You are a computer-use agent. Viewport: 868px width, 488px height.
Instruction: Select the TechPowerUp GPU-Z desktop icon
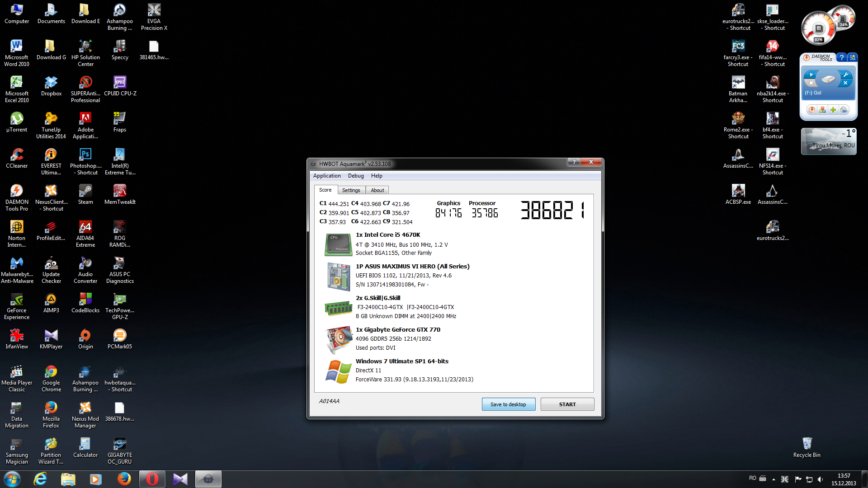tap(120, 306)
